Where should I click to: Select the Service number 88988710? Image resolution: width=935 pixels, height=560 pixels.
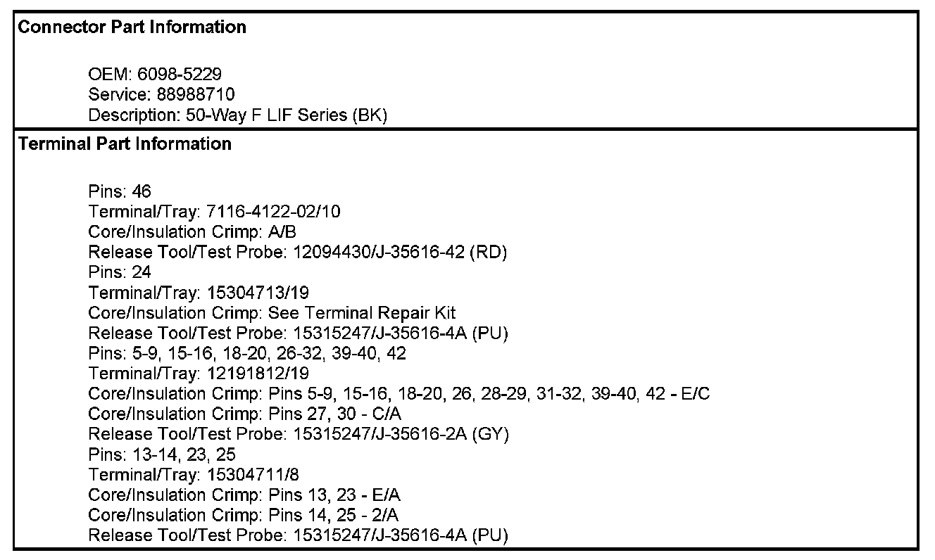click(x=191, y=94)
